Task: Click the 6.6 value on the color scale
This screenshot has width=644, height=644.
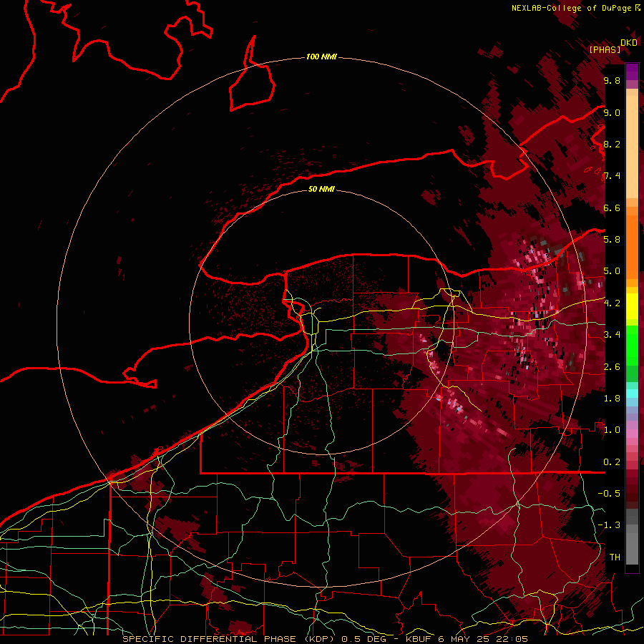Action: click(612, 208)
